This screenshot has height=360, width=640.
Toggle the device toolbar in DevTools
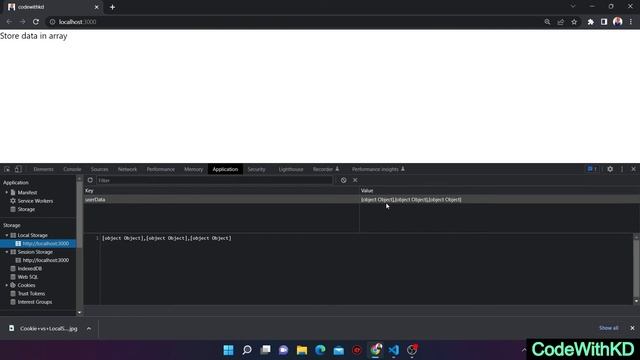pyautogui.click(x=18, y=169)
